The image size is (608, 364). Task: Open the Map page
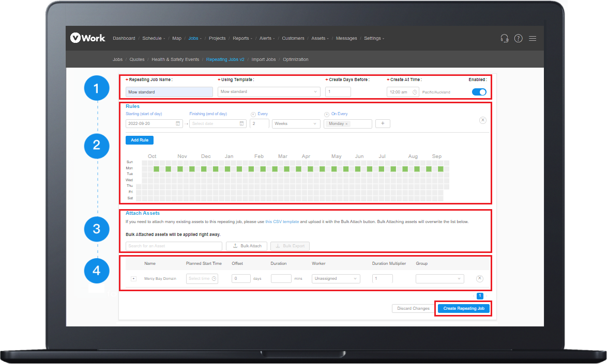[177, 38]
